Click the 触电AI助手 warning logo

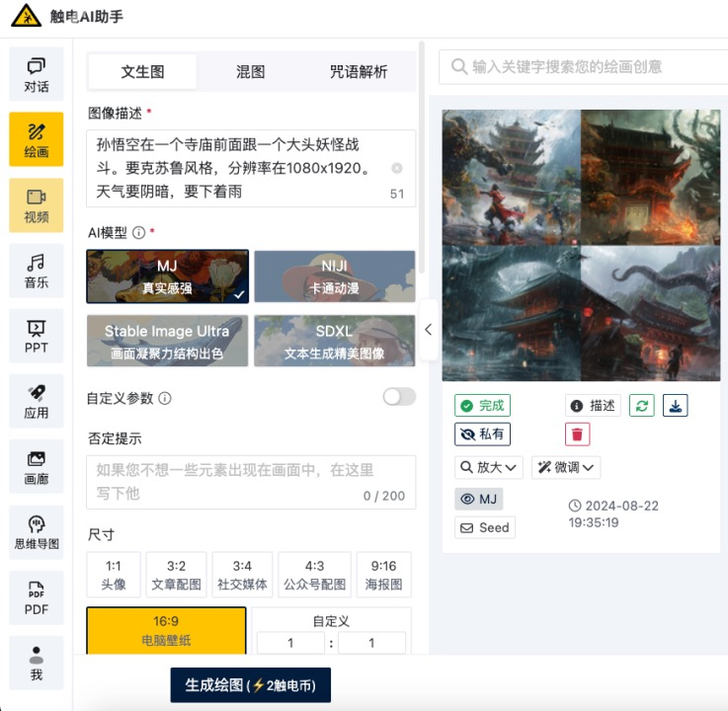[x=26, y=16]
